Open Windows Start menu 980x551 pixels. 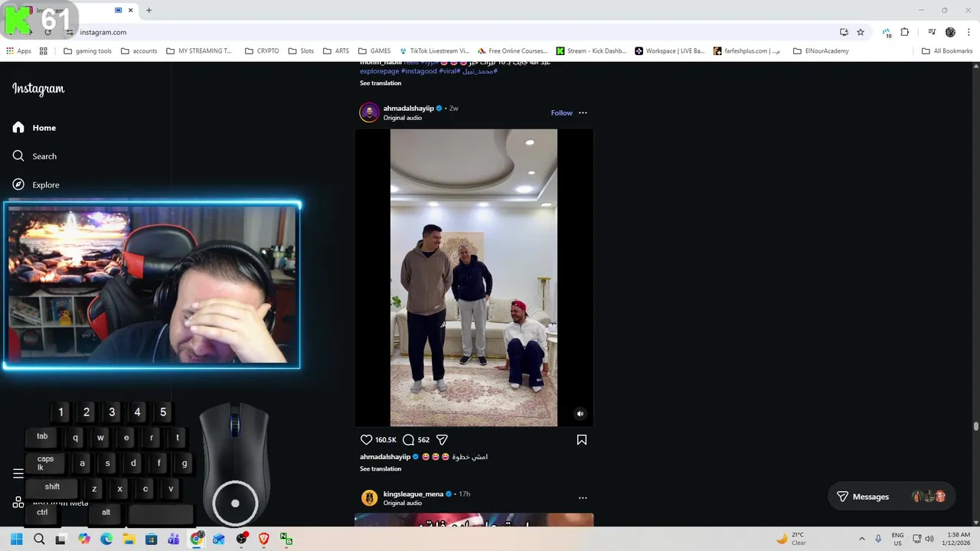coord(17,540)
